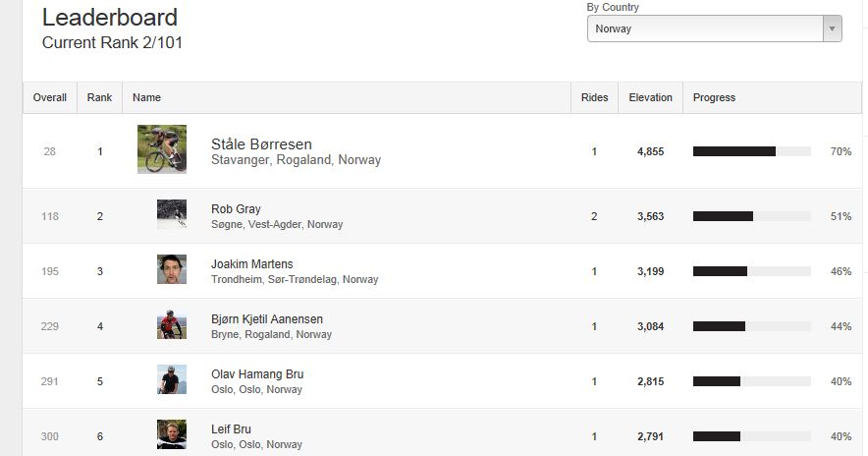Open the Ståle Børresen name link
Image resolution: width=868 pixels, height=456 pixels.
[x=261, y=144]
